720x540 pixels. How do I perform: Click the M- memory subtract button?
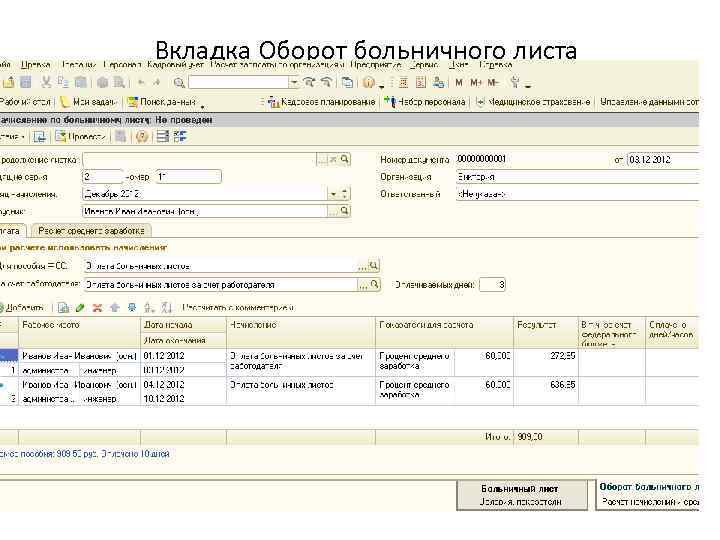(493, 83)
